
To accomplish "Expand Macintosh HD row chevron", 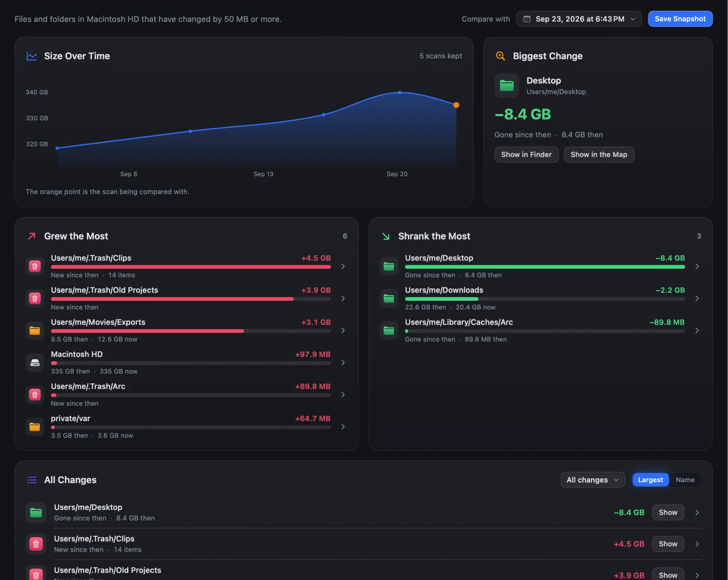I will tap(343, 363).
